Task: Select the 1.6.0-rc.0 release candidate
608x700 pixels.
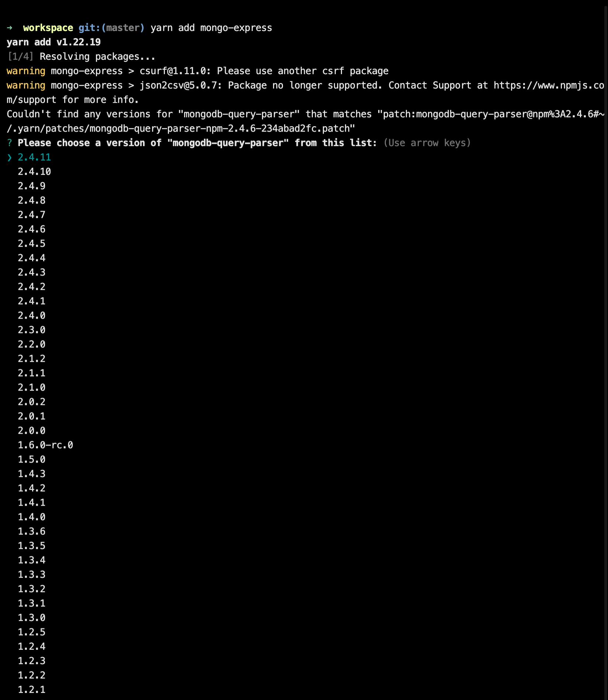Action: [45, 445]
